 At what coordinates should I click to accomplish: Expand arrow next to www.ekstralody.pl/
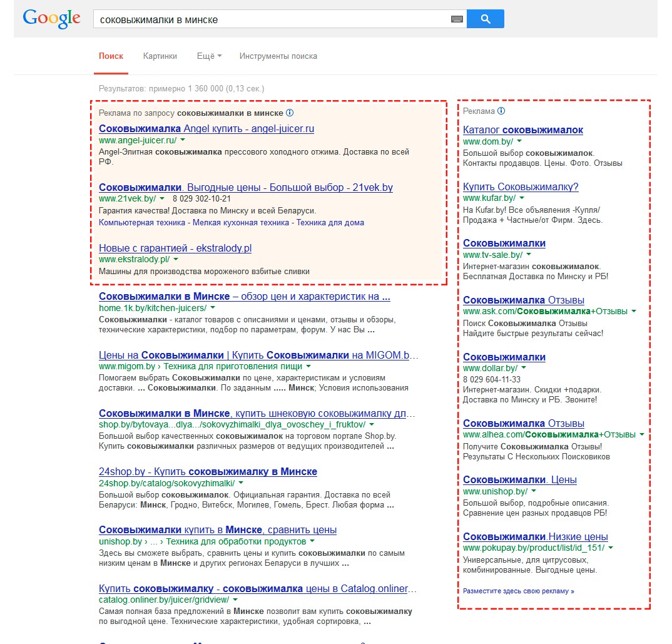coord(176,259)
